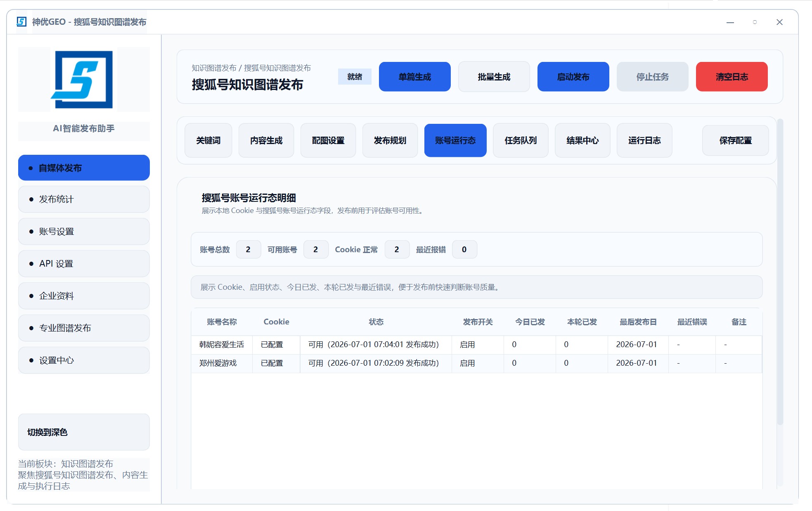Screen dimensions: 812x511
Task: Click the 可用账号 count value
Action: [x=315, y=249]
